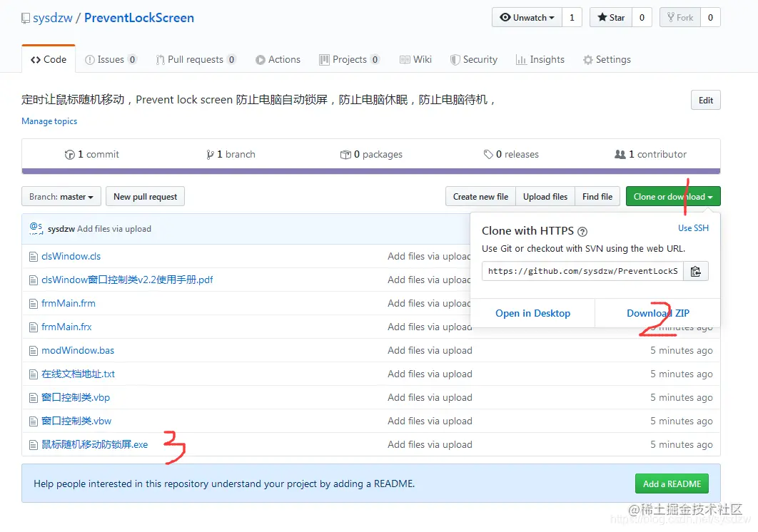Click Edit description button
This screenshot has height=532, width=758.
(706, 100)
